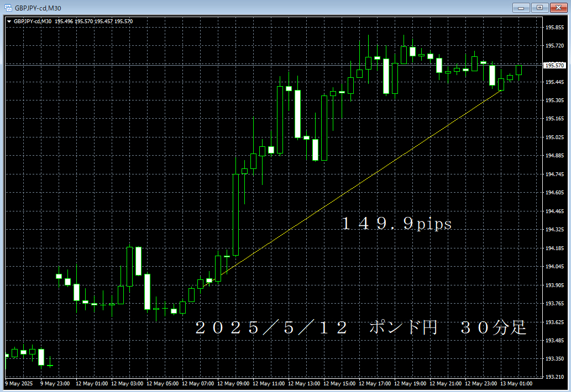
Task: Click the 9 May 2025 date label
Action: [x=19, y=383]
